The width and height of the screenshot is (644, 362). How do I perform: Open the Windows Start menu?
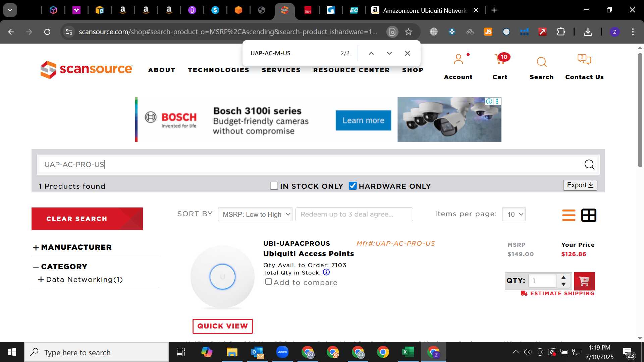12,352
